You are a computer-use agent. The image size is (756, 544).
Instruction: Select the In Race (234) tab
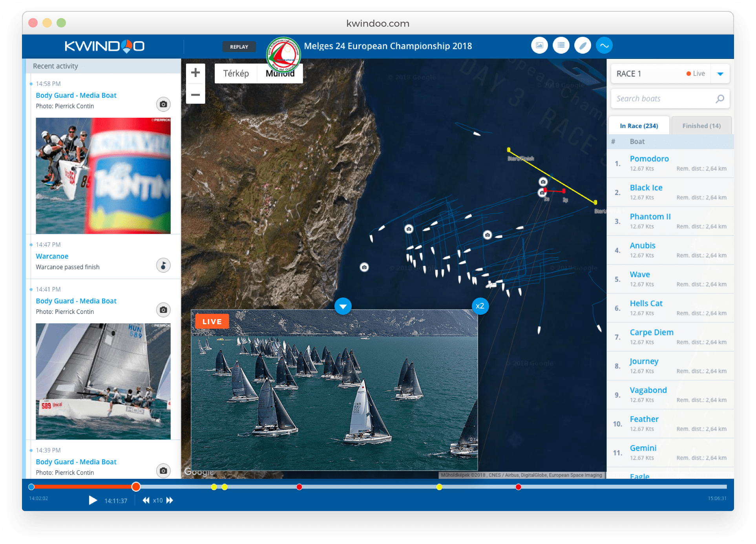639,126
